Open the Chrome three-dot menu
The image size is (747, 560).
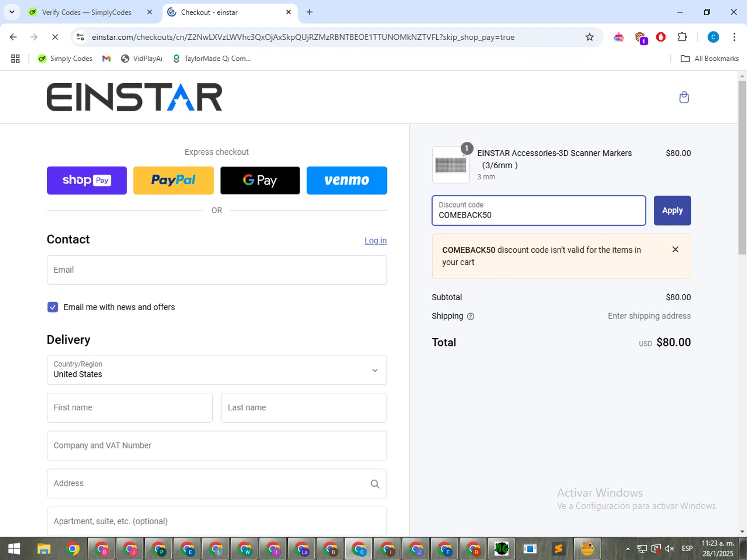click(x=734, y=37)
